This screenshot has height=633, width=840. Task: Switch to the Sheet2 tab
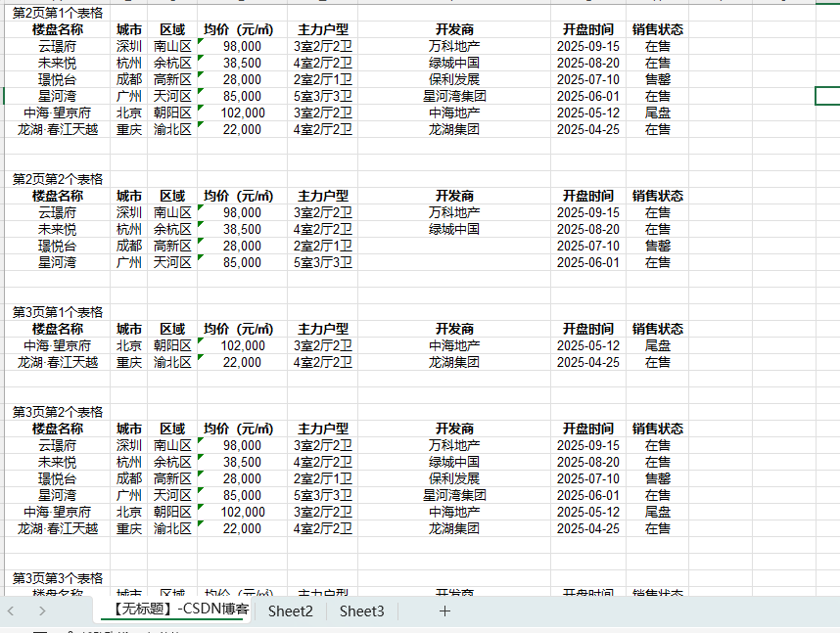290,610
